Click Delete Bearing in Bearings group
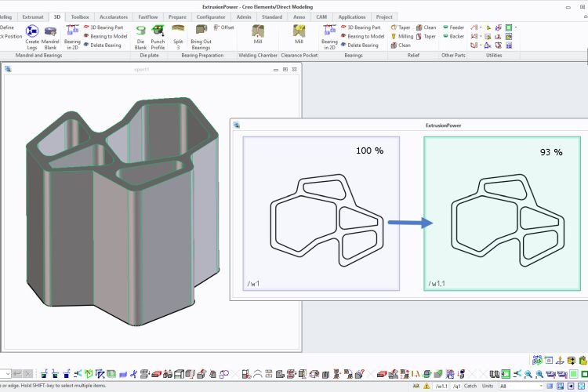Screen dimensions: 588x392 [360, 45]
